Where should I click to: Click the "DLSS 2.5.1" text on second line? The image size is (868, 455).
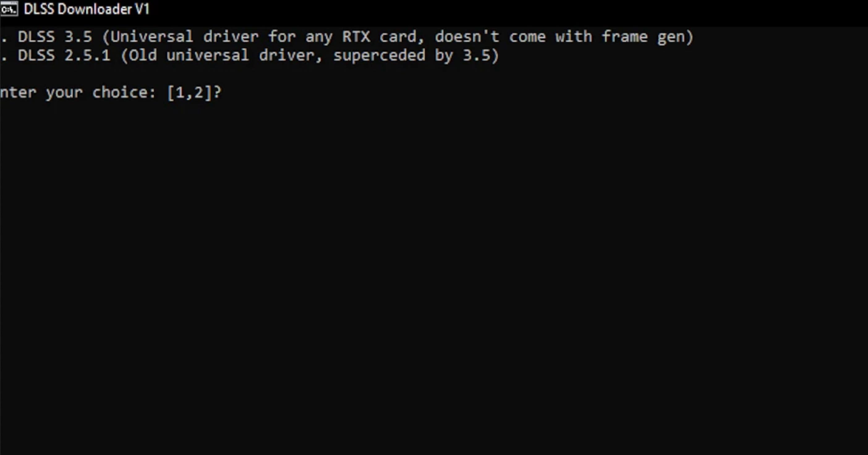(64, 56)
